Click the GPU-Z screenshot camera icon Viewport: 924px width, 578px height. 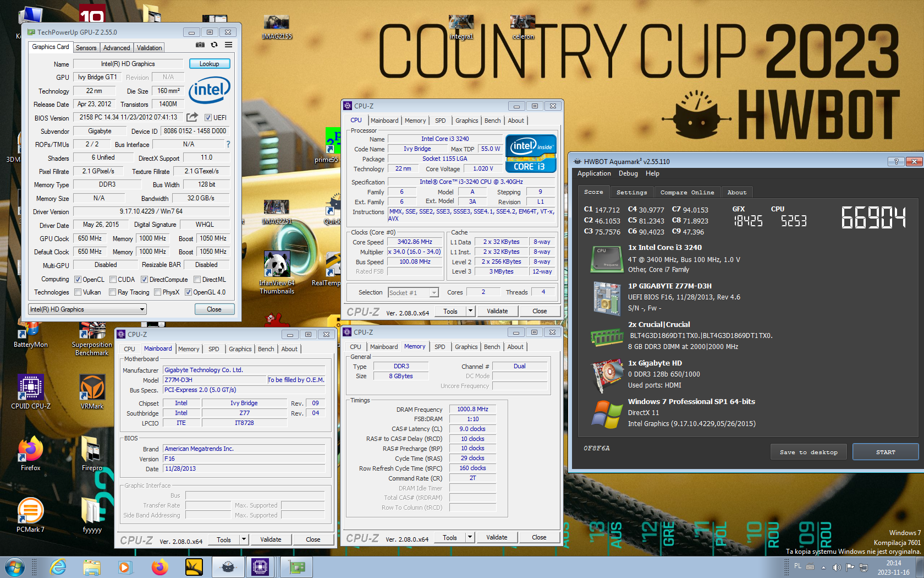[200, 45]
